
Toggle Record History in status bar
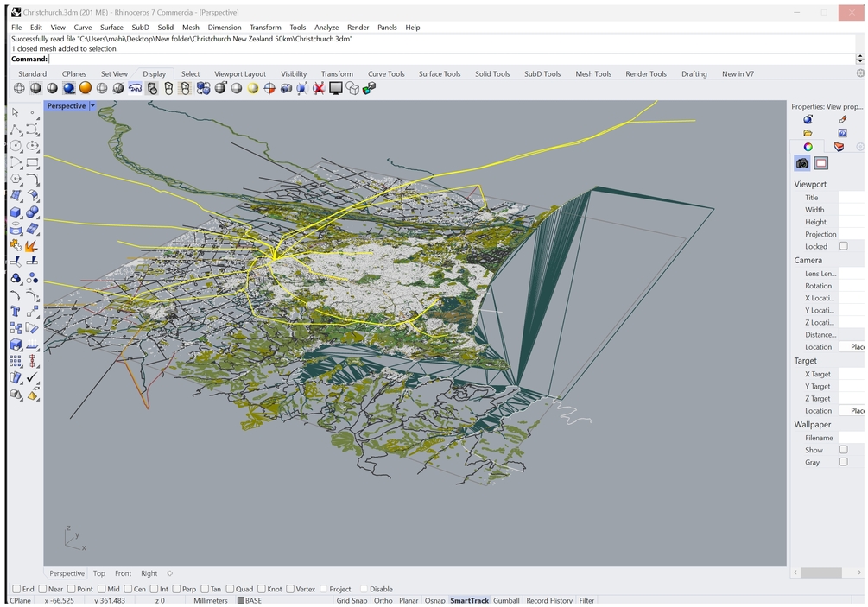click(x=549, y=600)
